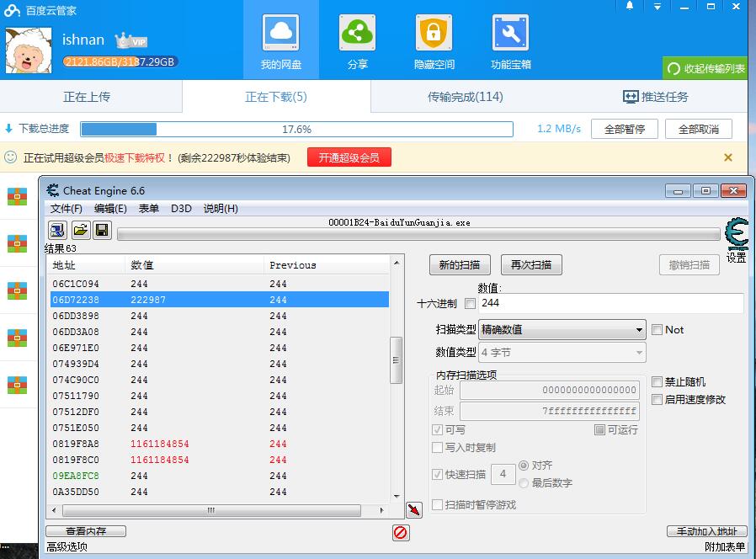Switch to 传输完成(114) tab
Image resolution: width=756 pixels, height=559 pixels.
point(465,97)
